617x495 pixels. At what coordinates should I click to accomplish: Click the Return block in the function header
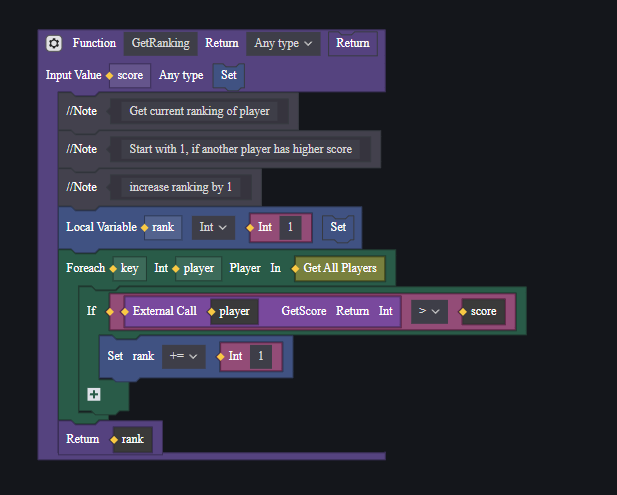(x=352, y=43)
